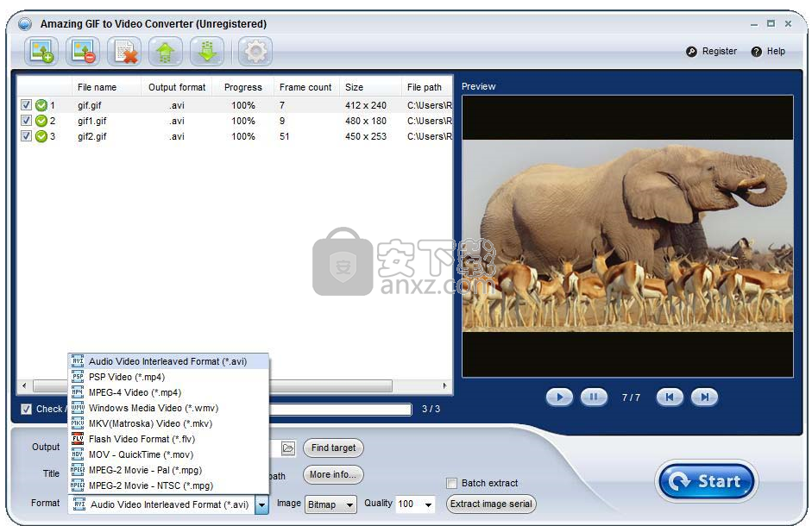Click the File path column header

pyautogui.click(x=427, y=87)
